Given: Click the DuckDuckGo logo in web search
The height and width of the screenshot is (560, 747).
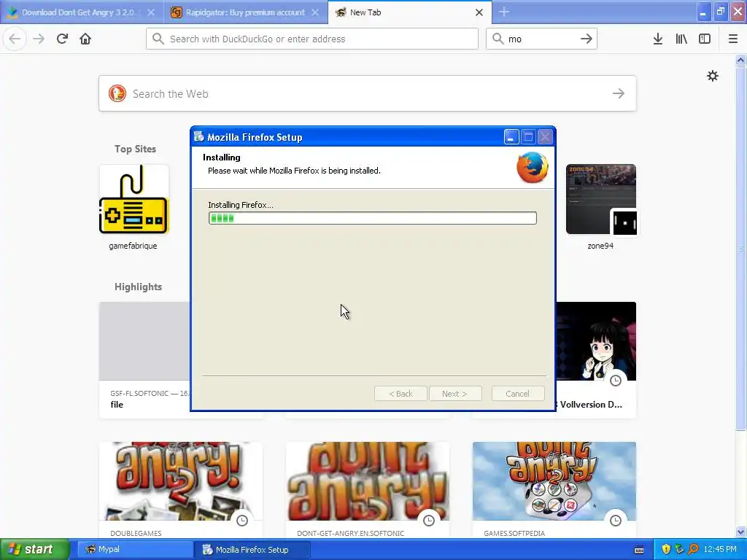Looking at the screenshot, I should [x=117, y=93].
